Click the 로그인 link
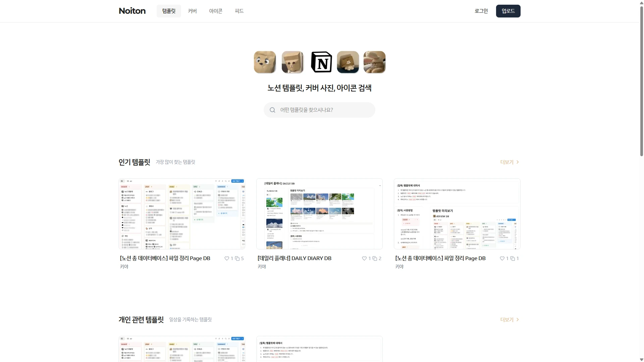 [481, 11]
